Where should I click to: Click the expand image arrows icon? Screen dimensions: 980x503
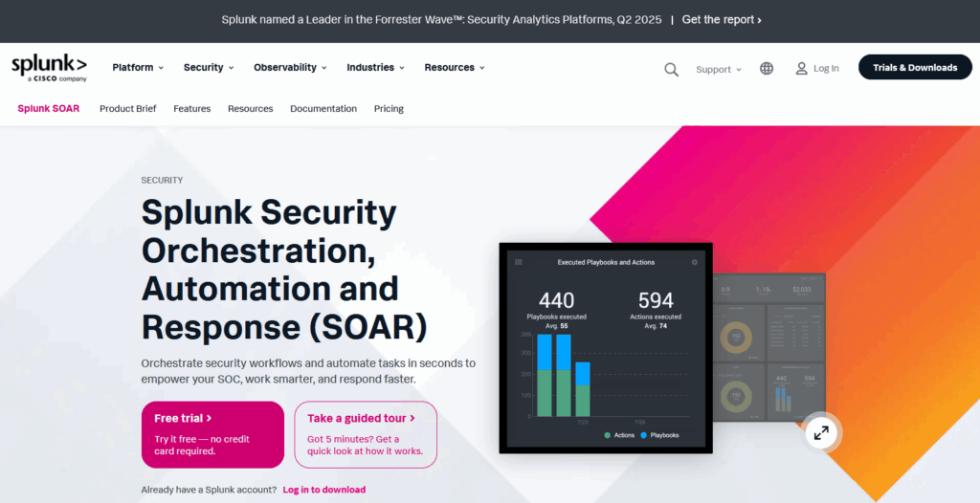(820, 433)
